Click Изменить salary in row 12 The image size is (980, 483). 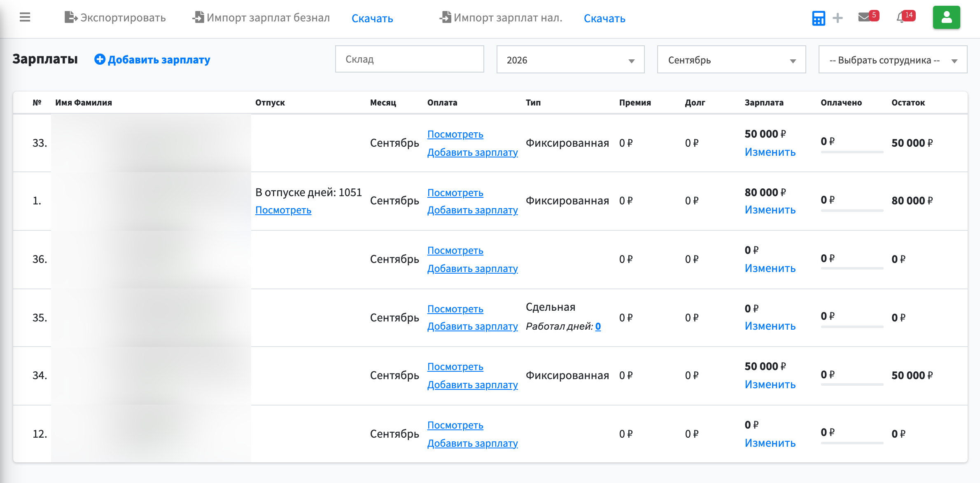click(x=770, y=443)
